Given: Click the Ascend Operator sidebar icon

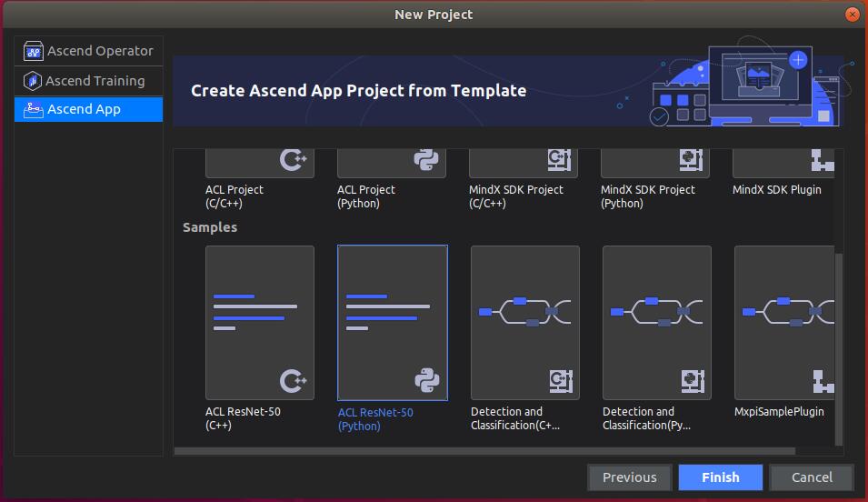Looking at the screenshot, I should click(34, 51).
